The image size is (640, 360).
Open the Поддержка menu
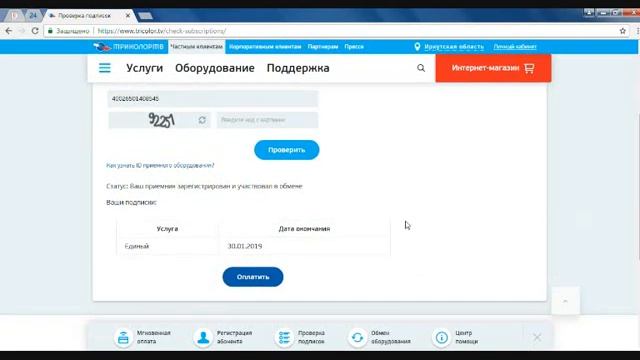click(x=298, y=68)
